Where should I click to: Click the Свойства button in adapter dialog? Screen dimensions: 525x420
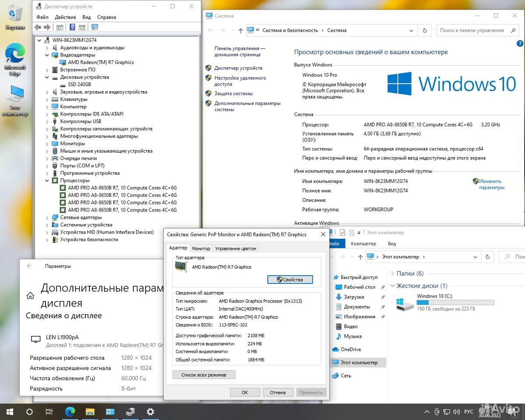coord(290,280)
